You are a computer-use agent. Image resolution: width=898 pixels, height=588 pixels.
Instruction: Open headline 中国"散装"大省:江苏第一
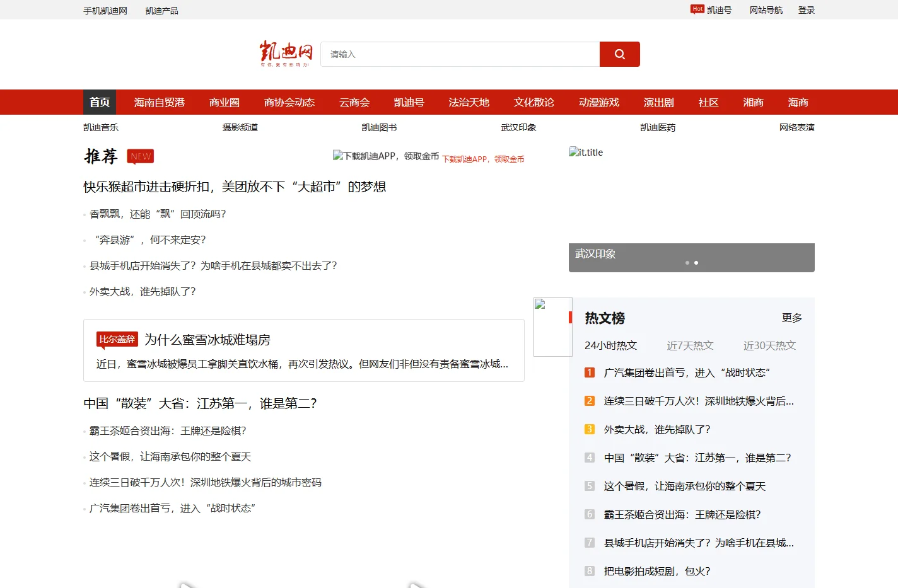[x=201, y=403]
